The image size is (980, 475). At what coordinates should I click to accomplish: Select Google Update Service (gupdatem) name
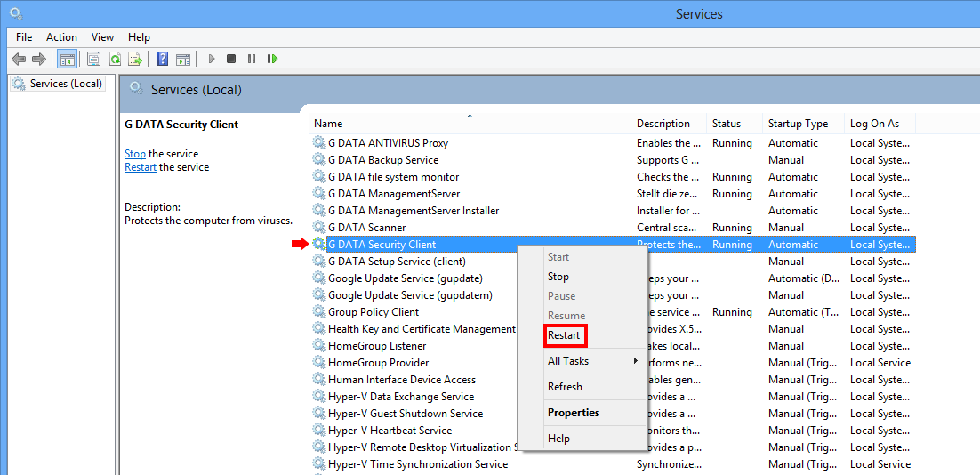pyautogui.click(x=411, y=294)
